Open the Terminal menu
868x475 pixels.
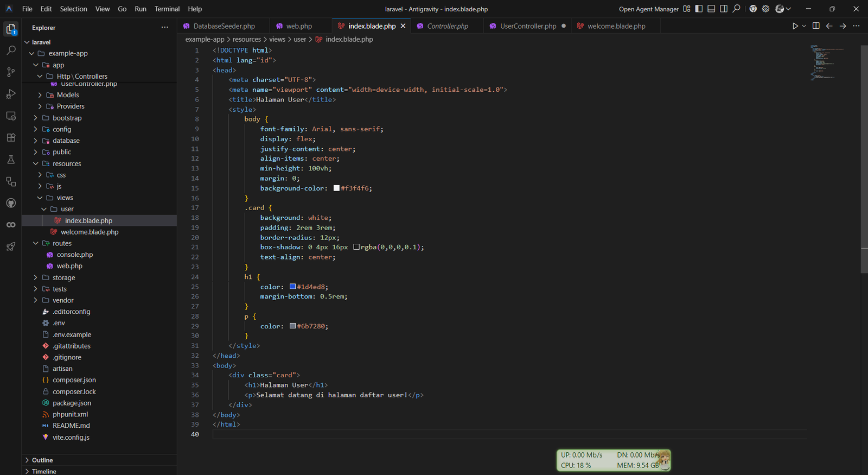point(167,9)
